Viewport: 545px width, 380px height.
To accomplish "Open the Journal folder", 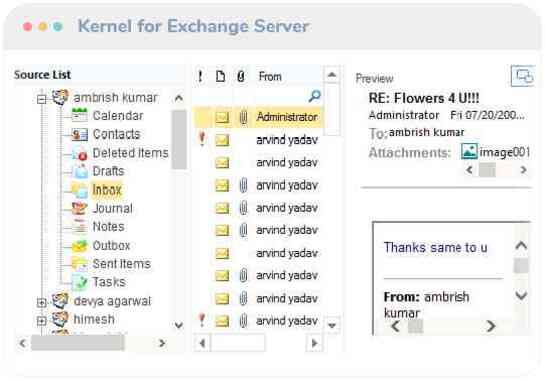I will point(113,208).
